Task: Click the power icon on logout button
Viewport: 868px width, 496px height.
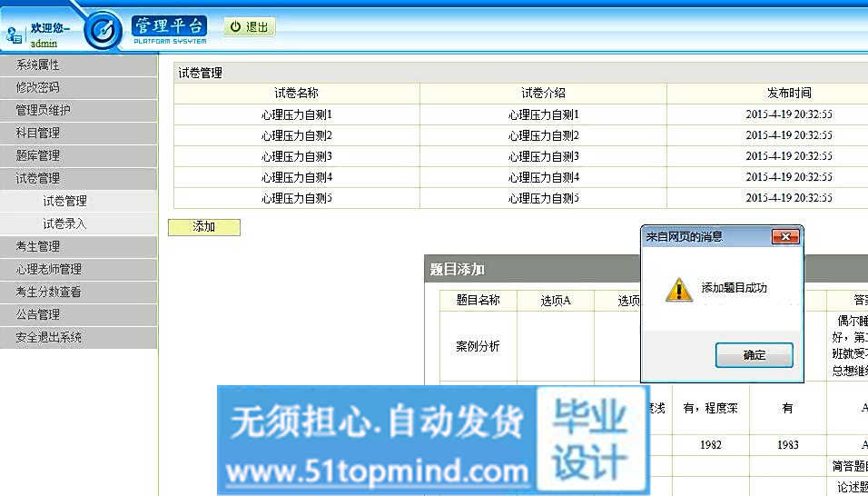Action: coord(235,27)
